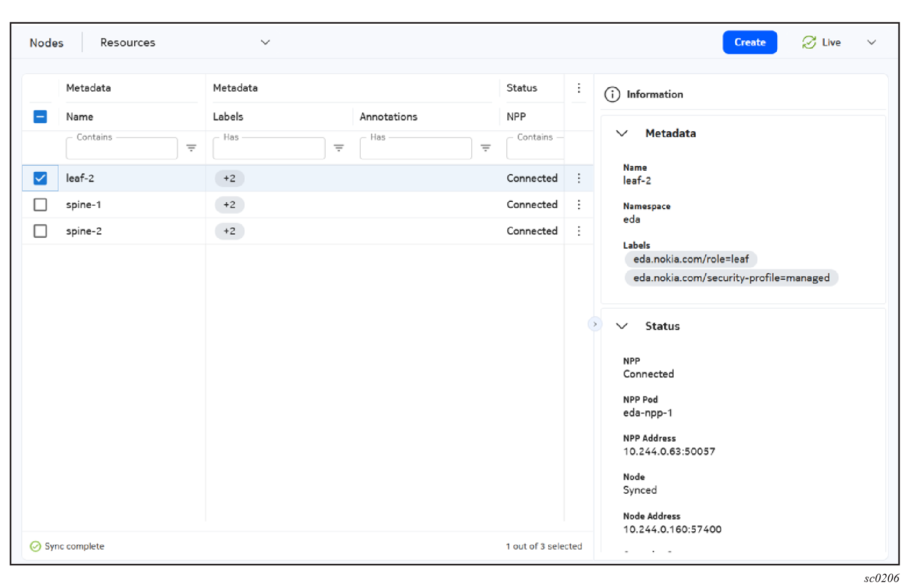This screenshot has height=588, width=908.
Task: Collapse the Metadata section in Information
Action: point(622,133)
